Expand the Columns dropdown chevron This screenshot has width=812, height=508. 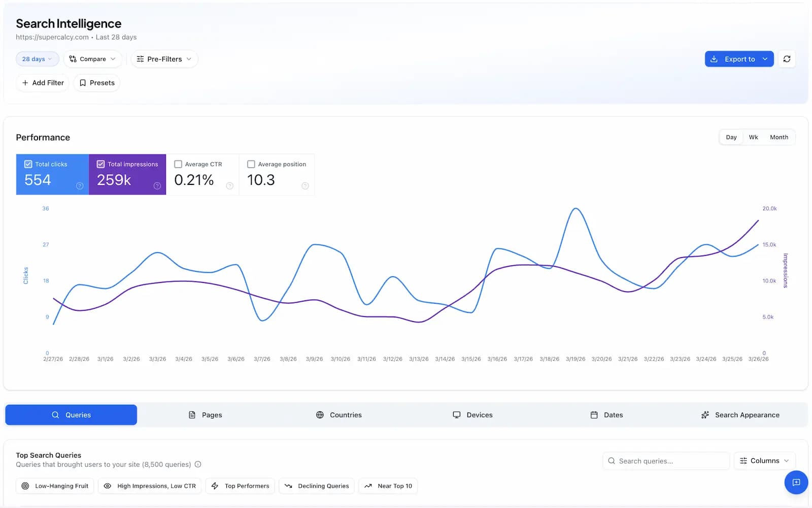tap(786, 461)
